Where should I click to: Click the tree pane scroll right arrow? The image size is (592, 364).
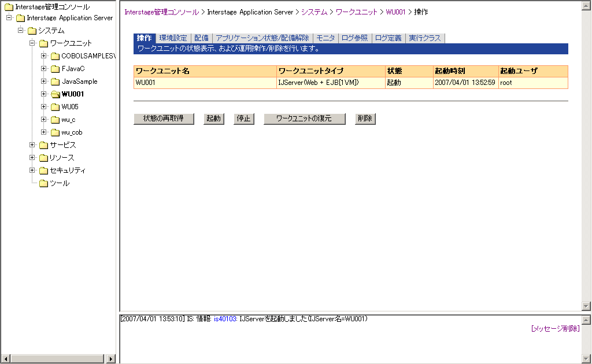111,359
